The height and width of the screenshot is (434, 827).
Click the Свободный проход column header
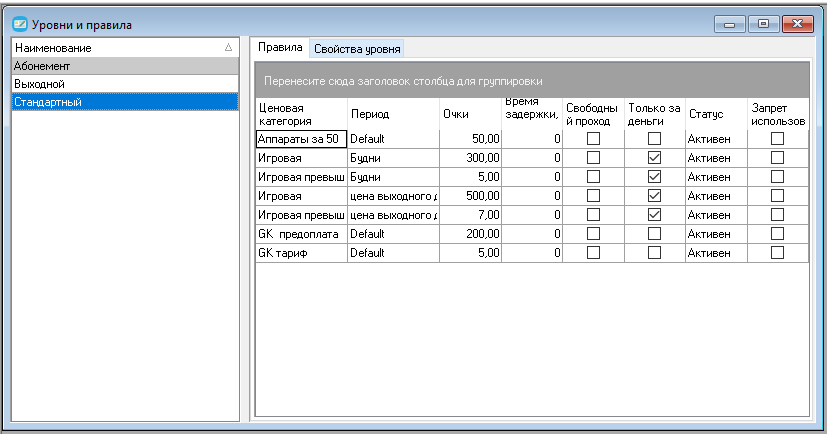pos(593,114)
